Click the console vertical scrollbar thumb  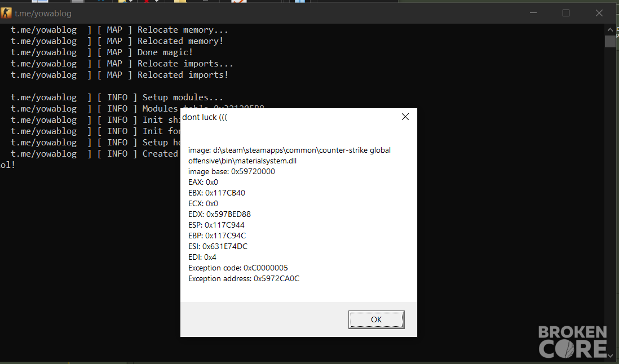click(610, 41)
